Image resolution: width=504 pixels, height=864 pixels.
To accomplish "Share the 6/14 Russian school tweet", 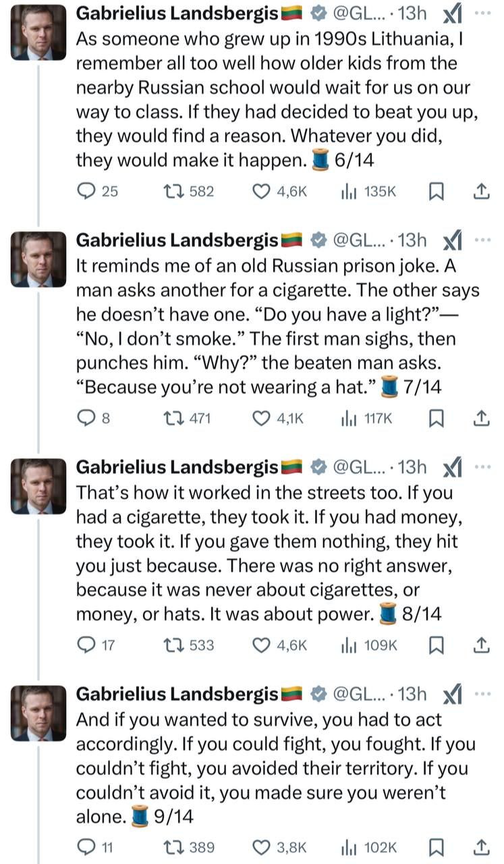I will [480, 192].
